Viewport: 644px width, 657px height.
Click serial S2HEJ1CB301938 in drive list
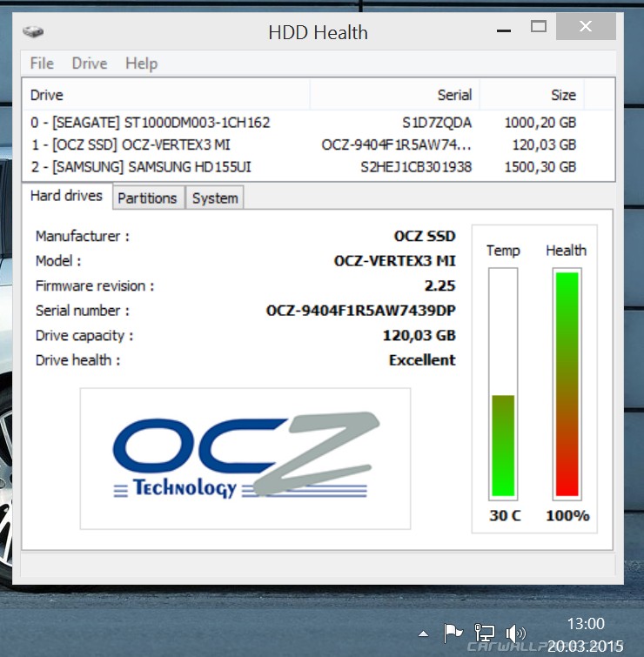tap(416, 167)
